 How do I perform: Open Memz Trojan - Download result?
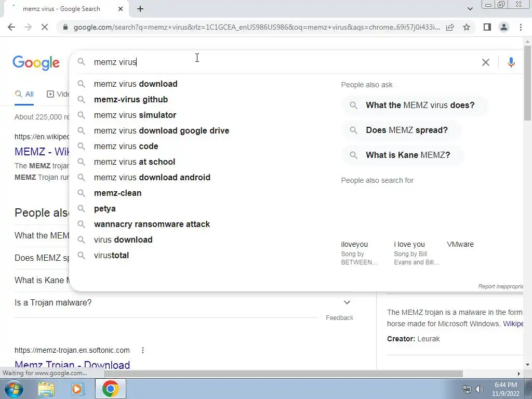point(72,365)
